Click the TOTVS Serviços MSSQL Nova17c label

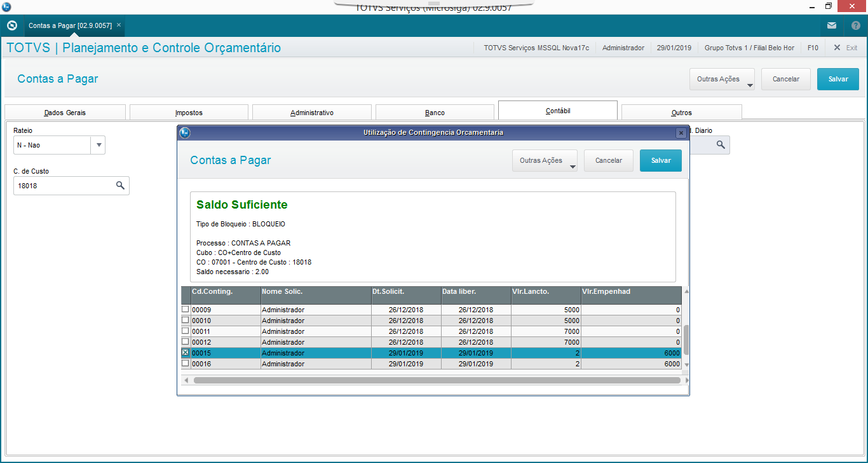[536, 48]
